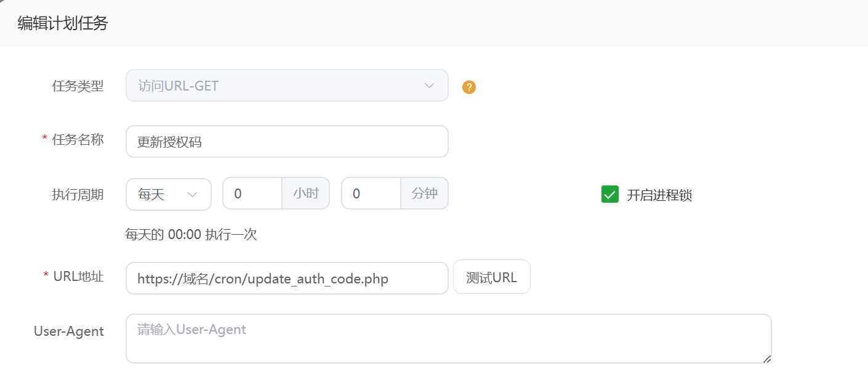Click the 小时 unit suffix
The height and width of the screenshot is (390, 868).
pyautogui.click(x=306, y=194)
